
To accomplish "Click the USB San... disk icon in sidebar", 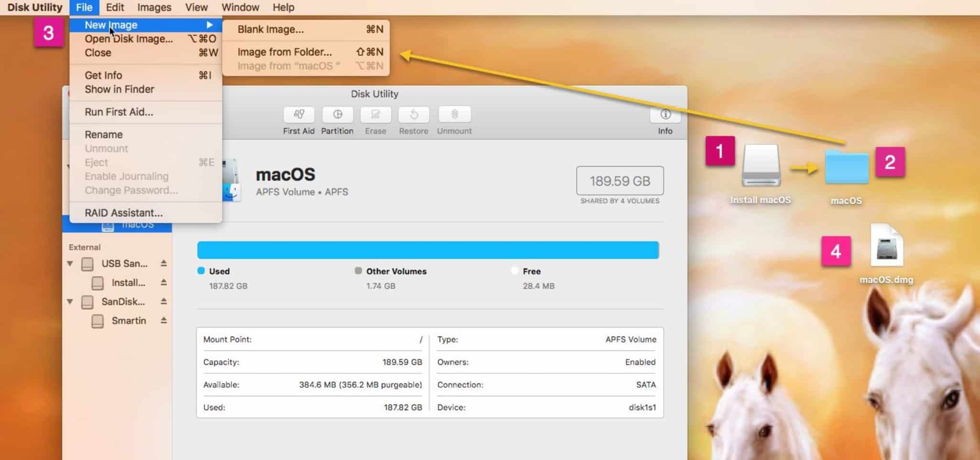I will (88, 264).
